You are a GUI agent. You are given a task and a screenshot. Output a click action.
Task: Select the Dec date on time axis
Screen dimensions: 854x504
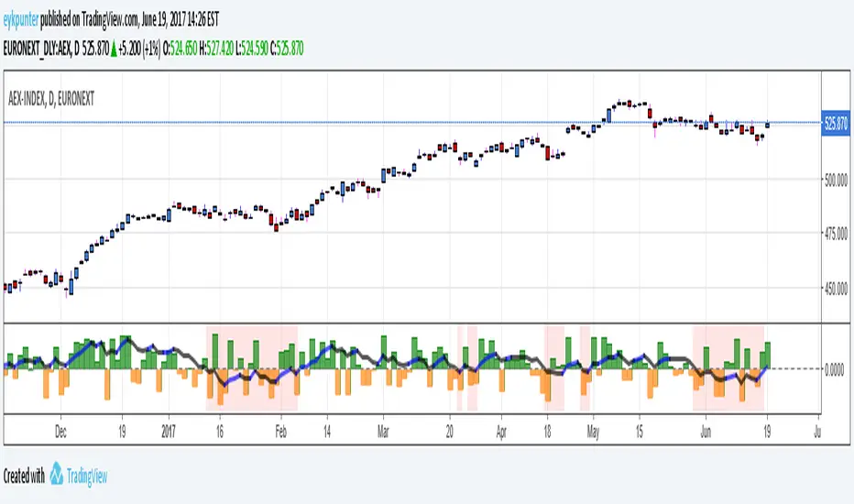60,428
